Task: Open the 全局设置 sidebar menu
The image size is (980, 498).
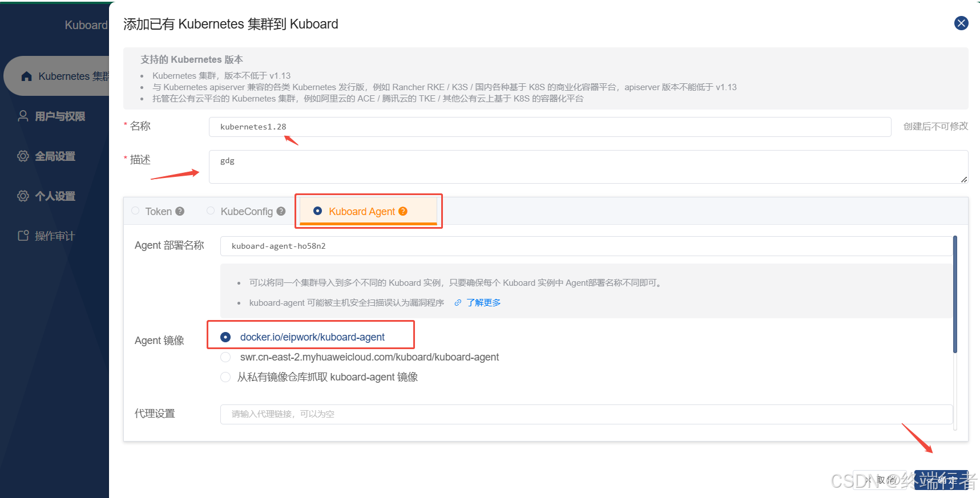Action: 55,156
